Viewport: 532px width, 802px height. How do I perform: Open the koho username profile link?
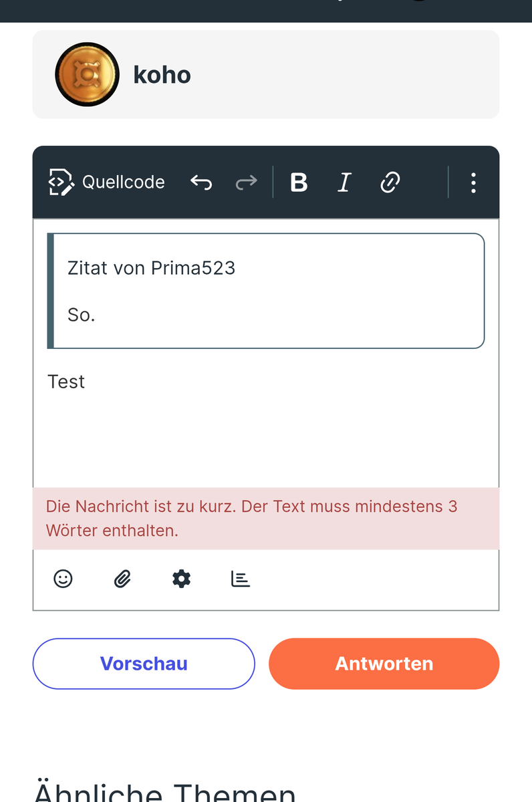pyautogui.click(x=162, y=75)
